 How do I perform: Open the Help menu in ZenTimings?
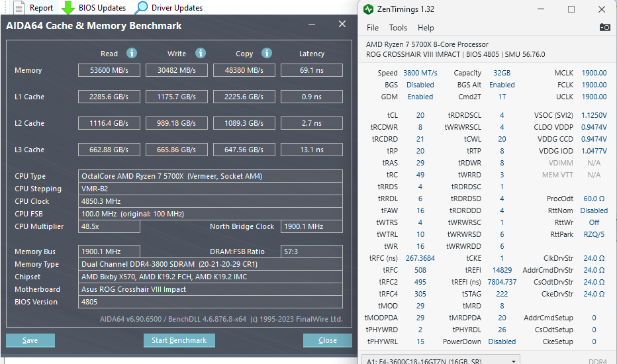(x=426, y=28)
